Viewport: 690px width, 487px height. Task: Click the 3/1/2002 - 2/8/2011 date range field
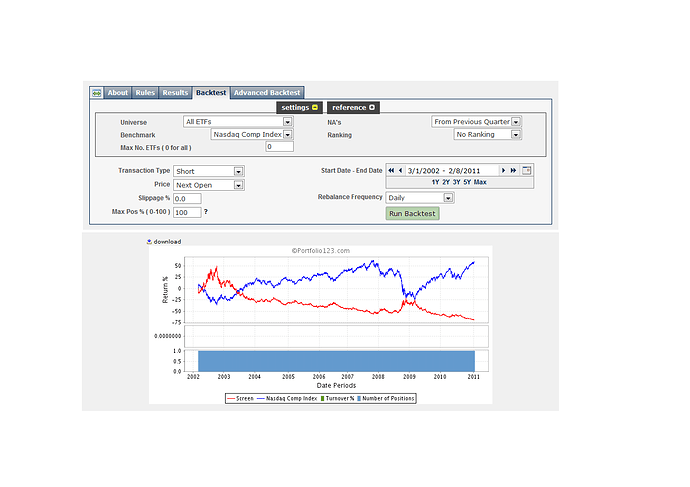[x=451, y=171]
